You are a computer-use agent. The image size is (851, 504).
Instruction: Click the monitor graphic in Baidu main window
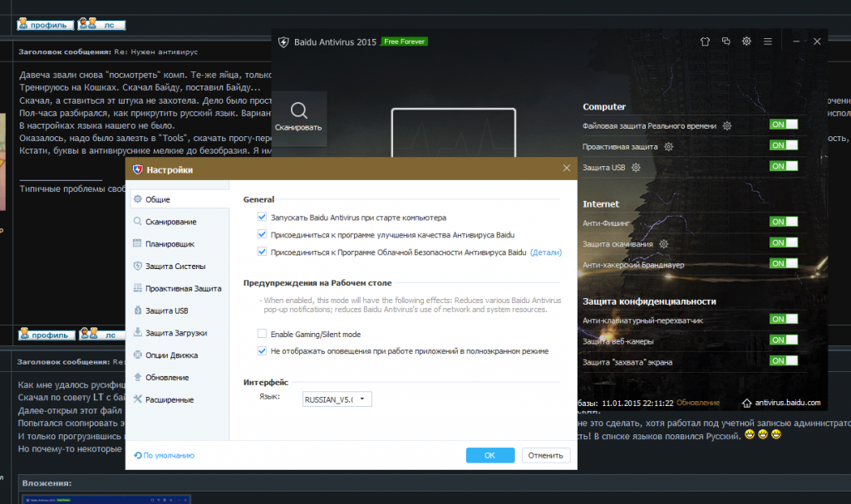(x=454, y=134)
